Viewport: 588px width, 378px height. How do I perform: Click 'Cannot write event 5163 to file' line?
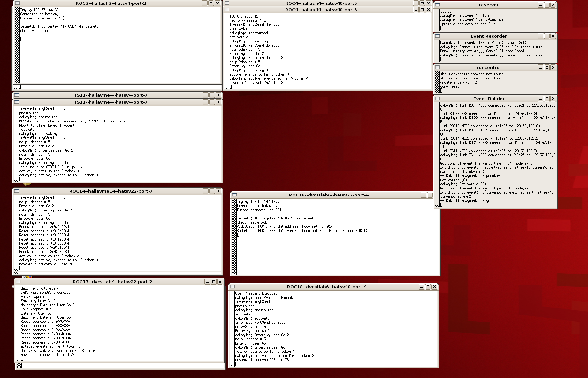coord(483,43)
